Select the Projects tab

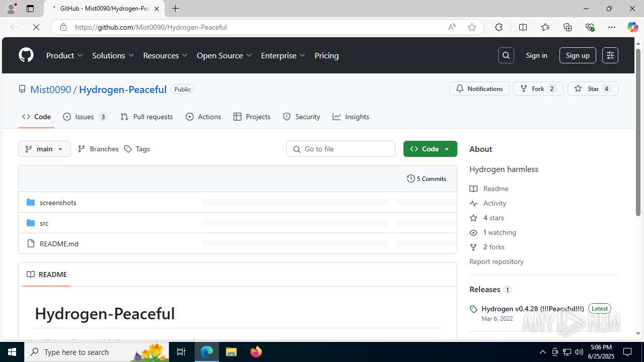coord(252,117)
